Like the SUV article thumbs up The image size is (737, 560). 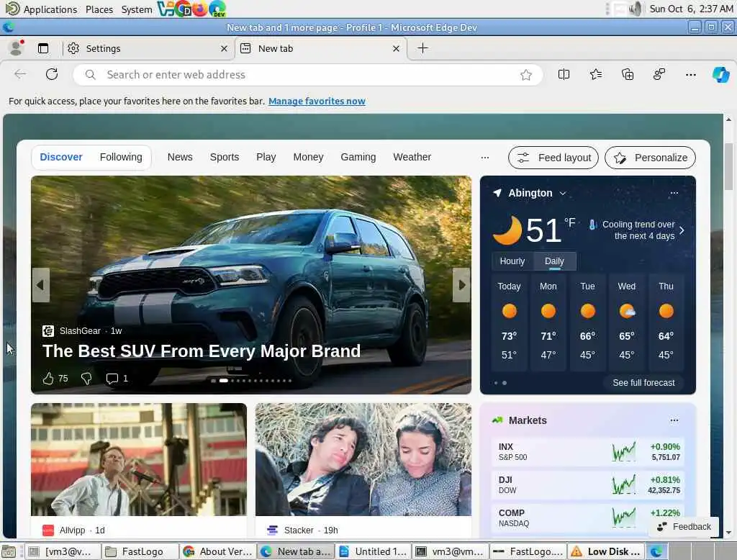[x=48, y=379]
